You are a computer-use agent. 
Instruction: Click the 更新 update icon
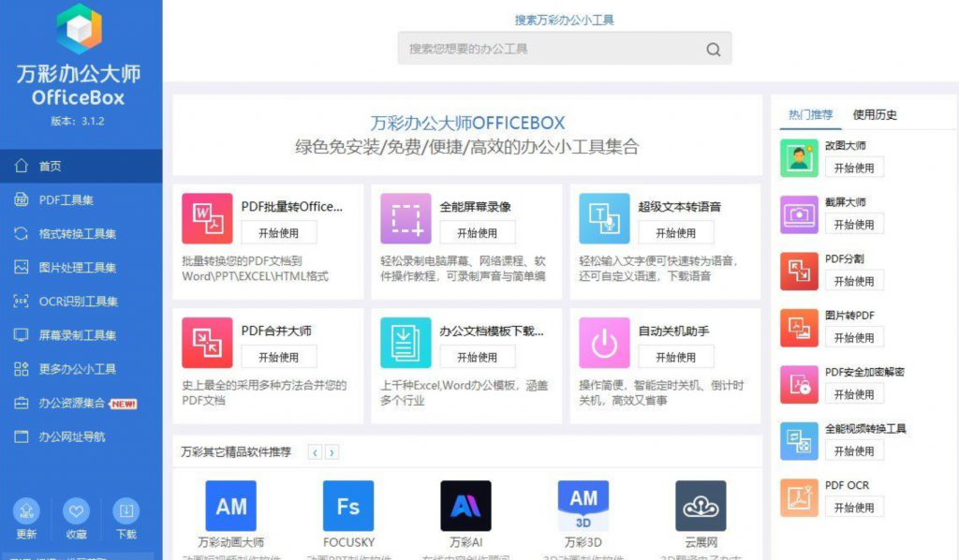tap(26, 511)
